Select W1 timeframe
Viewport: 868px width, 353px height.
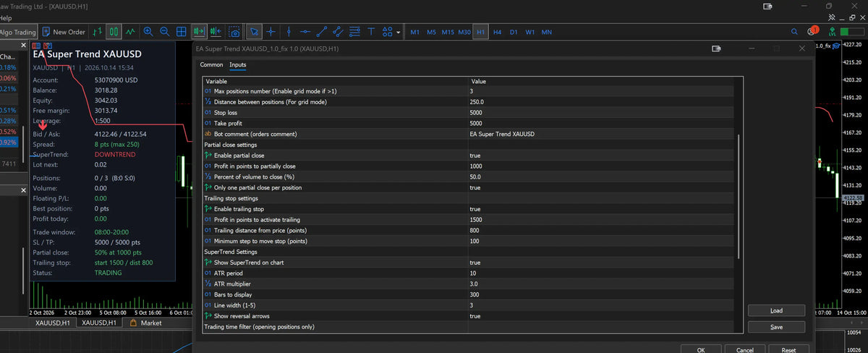click(x=530, y=33)
